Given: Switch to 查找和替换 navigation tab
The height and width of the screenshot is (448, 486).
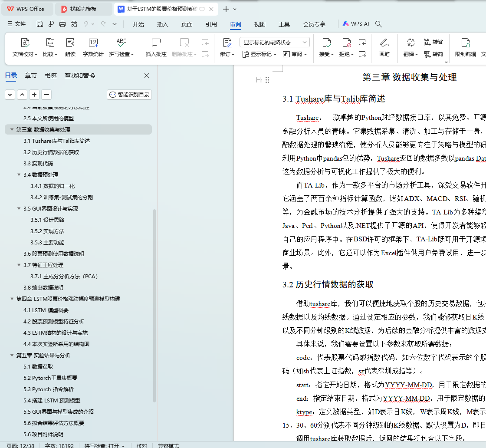Looking at the screenshot, I should pos(80,76).
